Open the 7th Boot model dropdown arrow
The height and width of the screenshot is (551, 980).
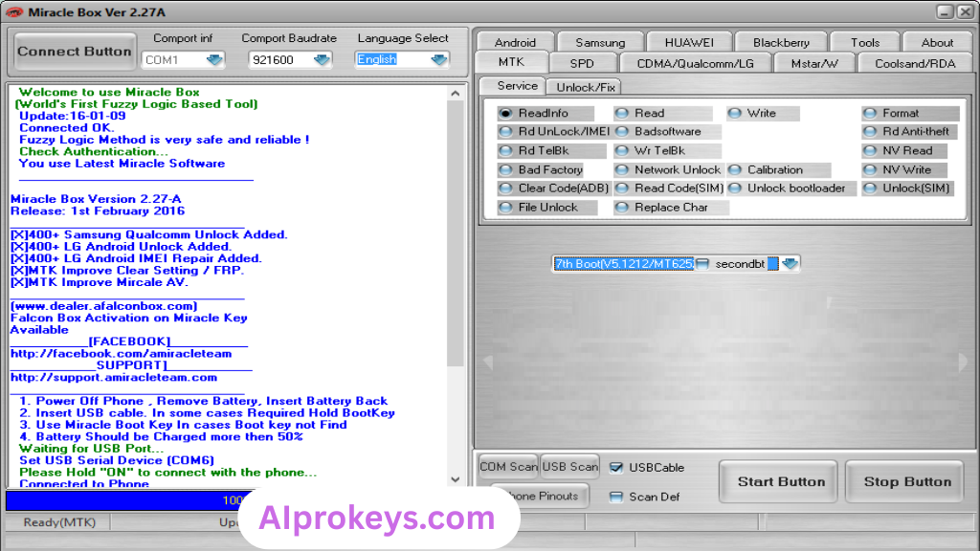[790, 264]
